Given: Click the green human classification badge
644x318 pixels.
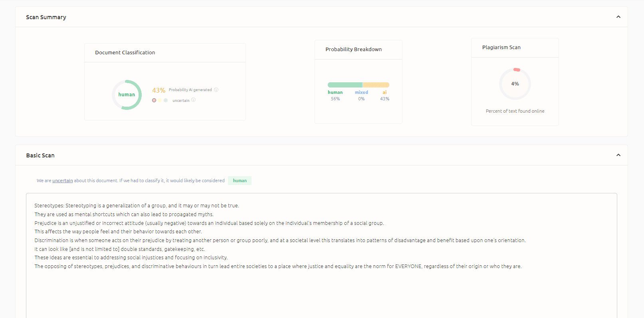Looking at the screenshot, I should coord(240,181).
